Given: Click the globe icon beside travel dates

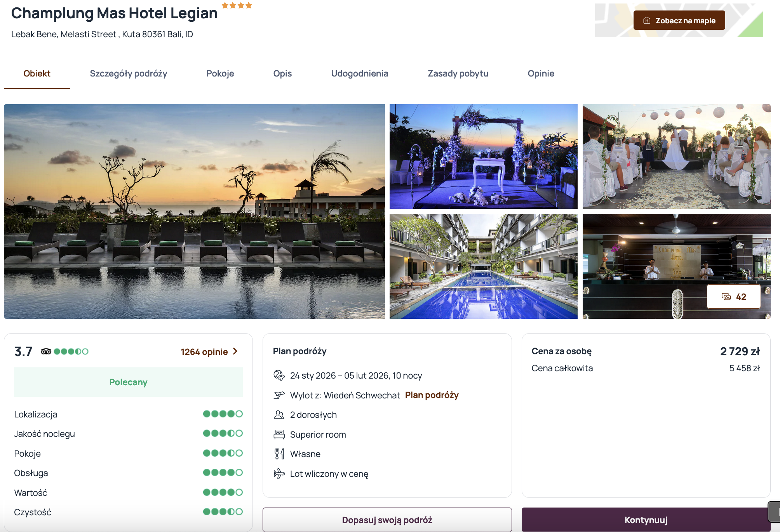Looking at the screenshot, I should 279,376.
